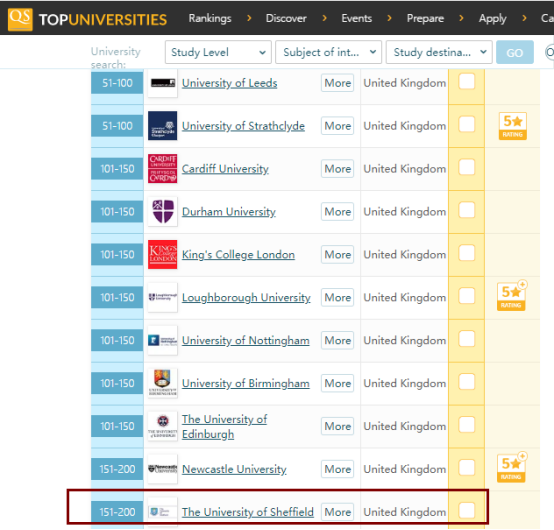Open University of Birmingham link
Image resolution: width=554 pixels, height=530 pixels.
tap(246, 383)
